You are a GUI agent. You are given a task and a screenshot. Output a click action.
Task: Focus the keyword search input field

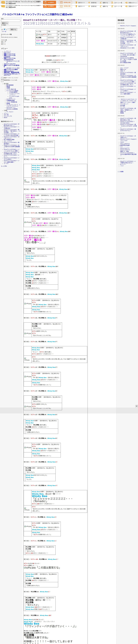coord(11,21)
